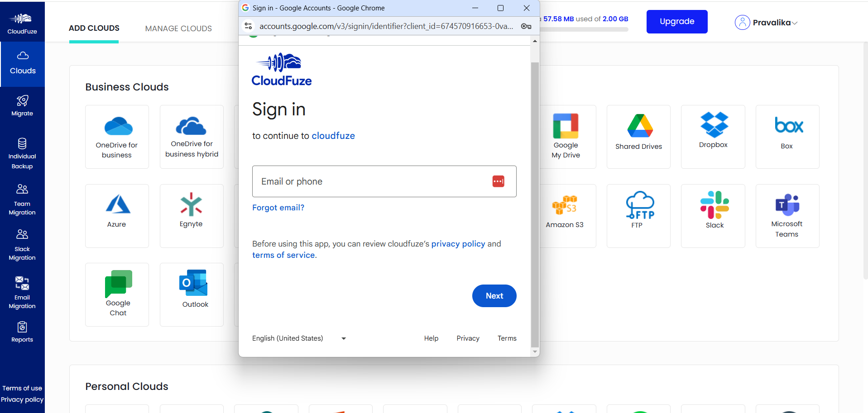868x413 pixels.
Task: Click the Next button in sign-in
Action: (x=494, y=296)
